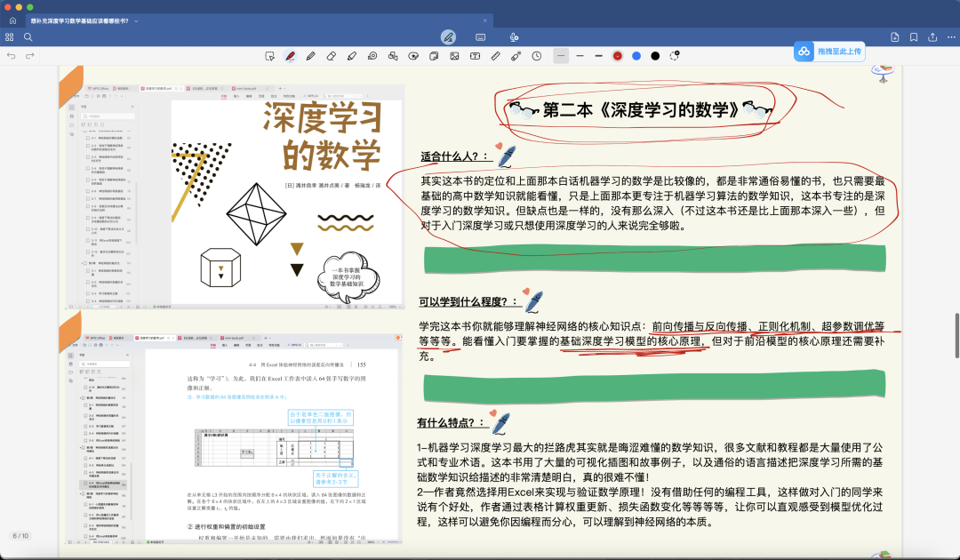Select the tape tool

click(x=372, y=56)
